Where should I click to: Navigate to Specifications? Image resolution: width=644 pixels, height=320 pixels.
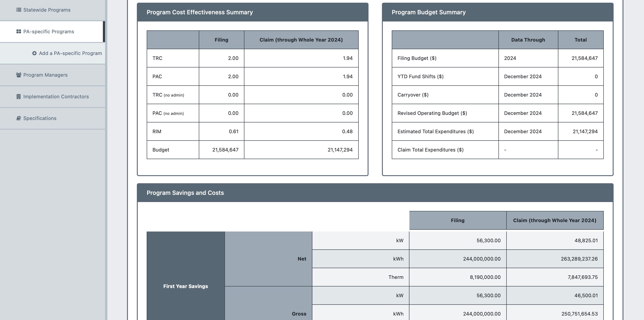(x=53, y=118)
